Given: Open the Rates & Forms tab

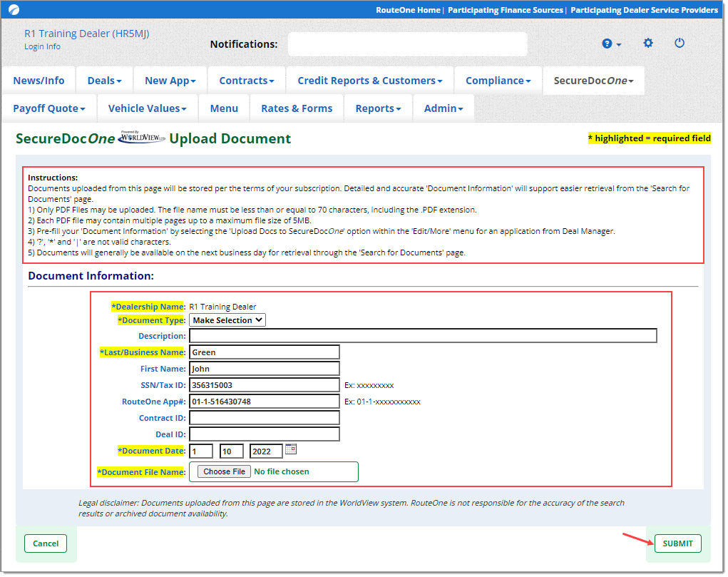Looking at the screenshot, I should [297, 108].
